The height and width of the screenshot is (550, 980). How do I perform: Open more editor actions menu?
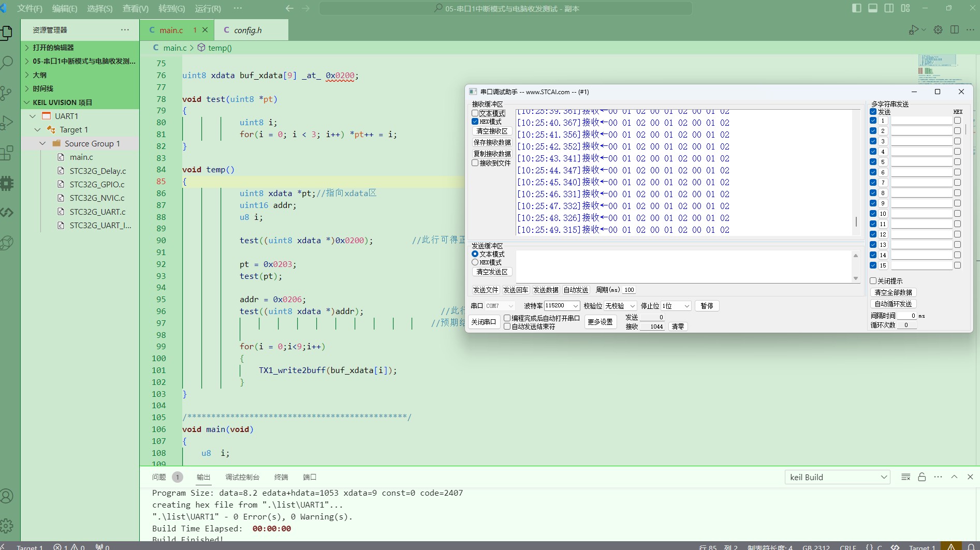[x=970, y=30]
